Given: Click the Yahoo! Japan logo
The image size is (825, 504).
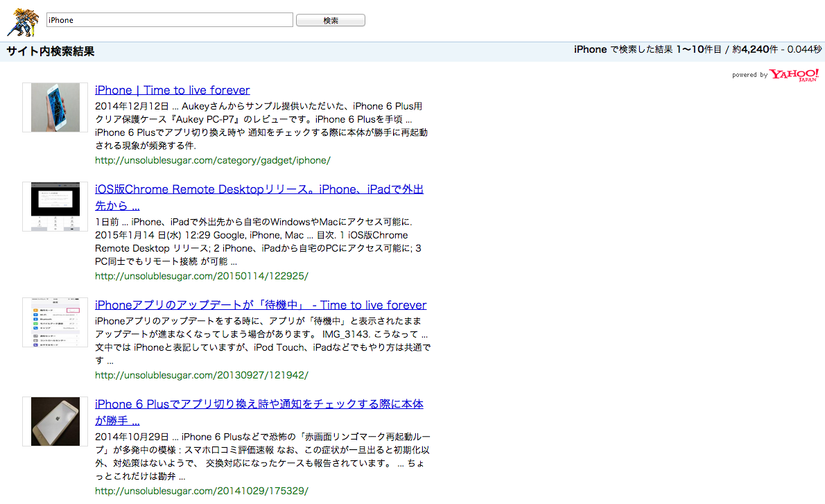Looking at the screenshot, I should click(794, 75).
